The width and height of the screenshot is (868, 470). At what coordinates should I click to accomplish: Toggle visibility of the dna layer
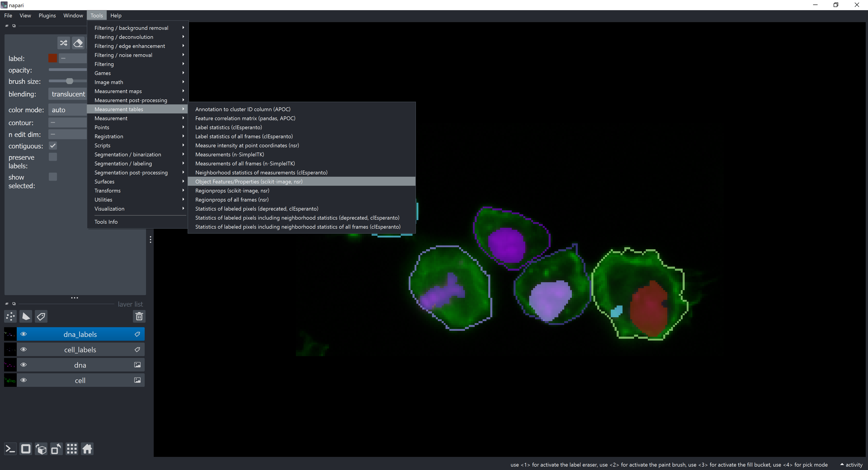(24, 365)
